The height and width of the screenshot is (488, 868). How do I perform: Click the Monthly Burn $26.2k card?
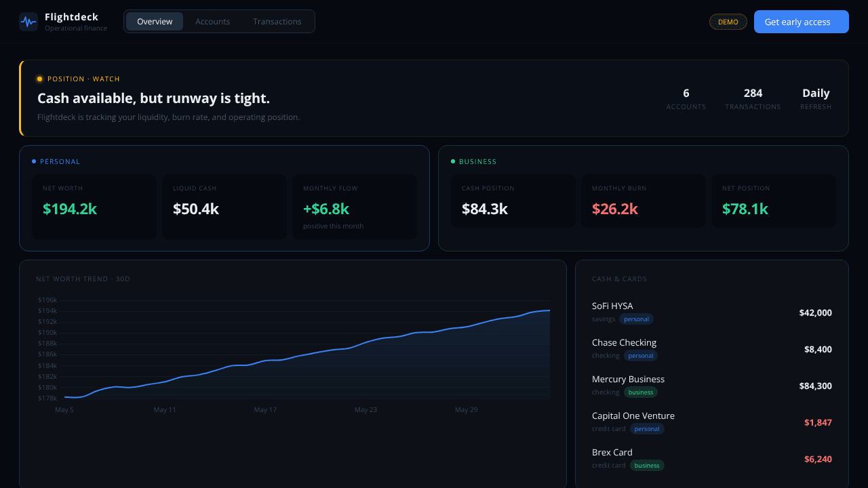(x=644, y=201)
